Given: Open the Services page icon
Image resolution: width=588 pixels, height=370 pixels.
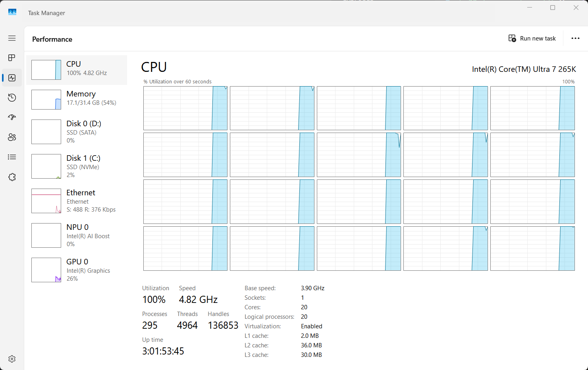Looking at the screenshot, I should (x=12, y=177).
